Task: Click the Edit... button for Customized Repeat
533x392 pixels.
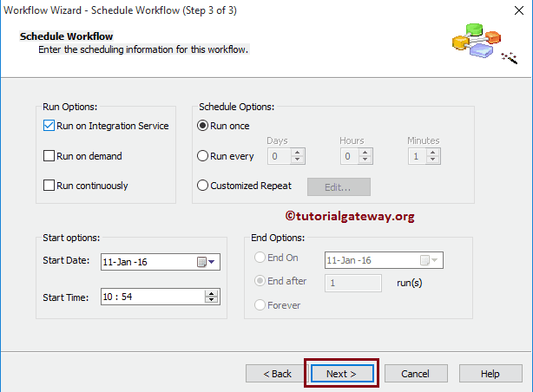Action: pyautogui.click(x=339, y=186)
